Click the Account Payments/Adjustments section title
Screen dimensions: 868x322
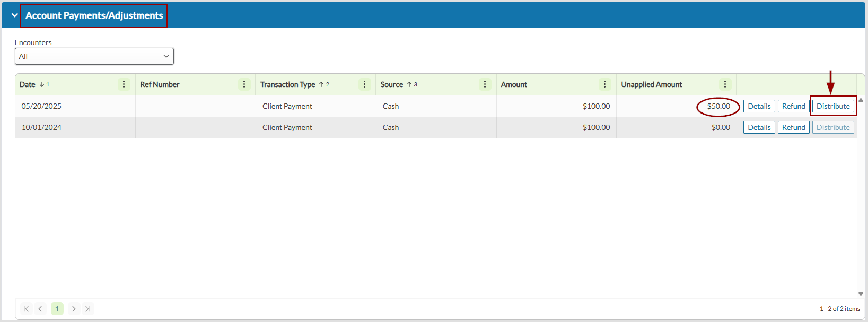pyautogui.click(x=94, y=15)
